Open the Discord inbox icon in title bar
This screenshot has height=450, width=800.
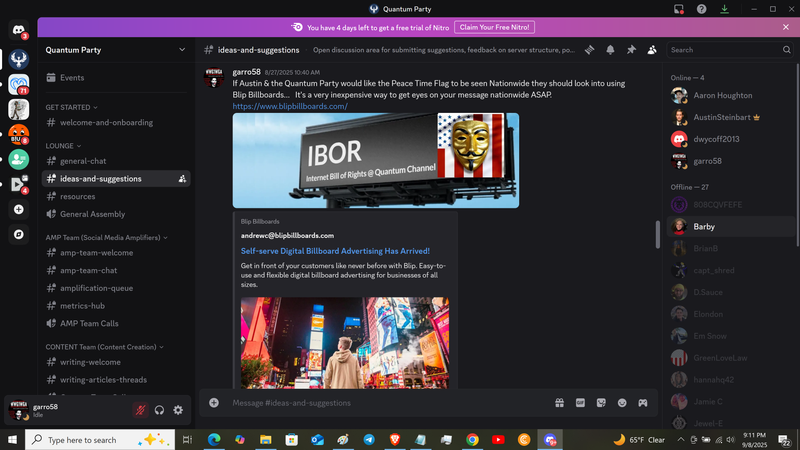pos(679,9)
